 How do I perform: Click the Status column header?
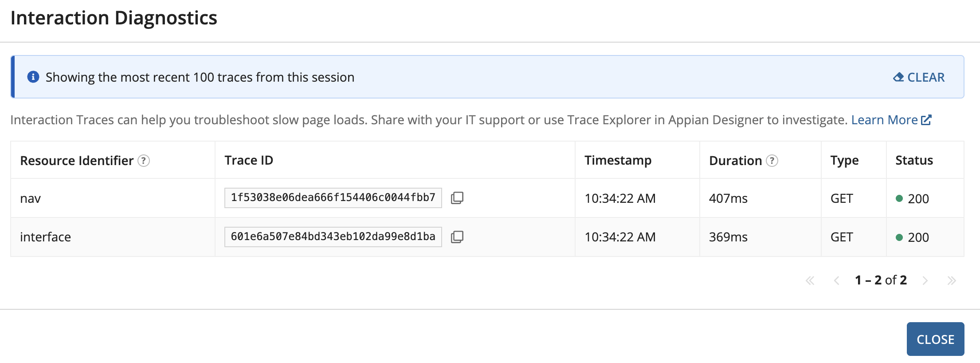click(x=914, y=160)
